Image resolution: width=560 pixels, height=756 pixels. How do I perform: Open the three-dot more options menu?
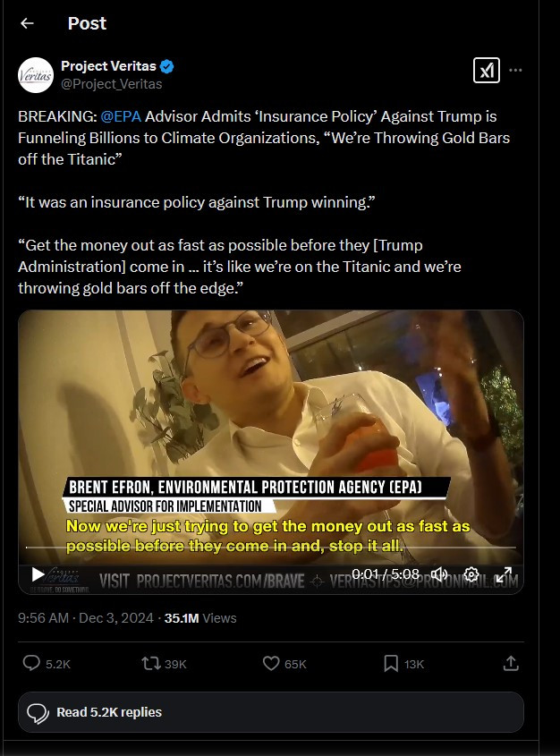(515, 71)
